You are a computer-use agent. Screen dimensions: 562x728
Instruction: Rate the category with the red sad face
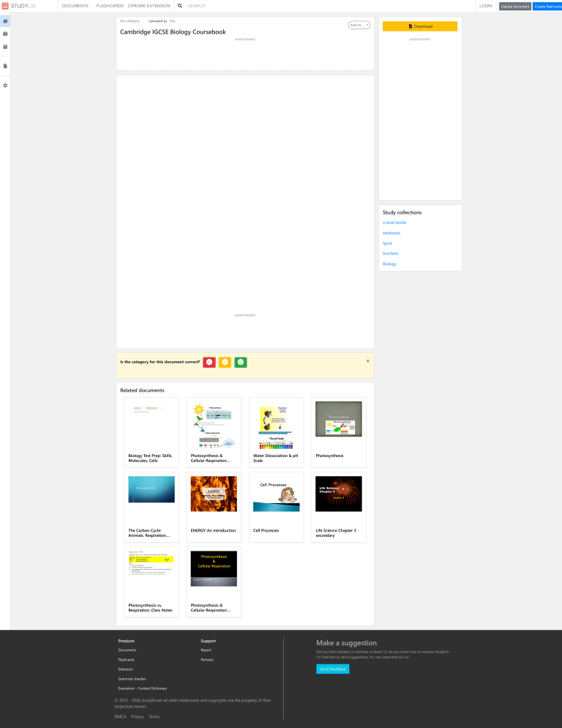pyautogui.click(x=209, y=362)
